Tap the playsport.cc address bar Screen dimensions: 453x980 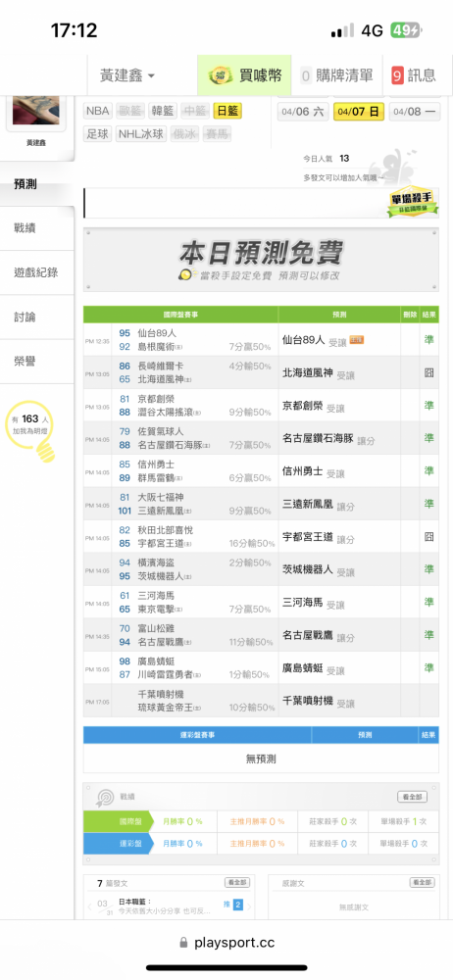226,942
